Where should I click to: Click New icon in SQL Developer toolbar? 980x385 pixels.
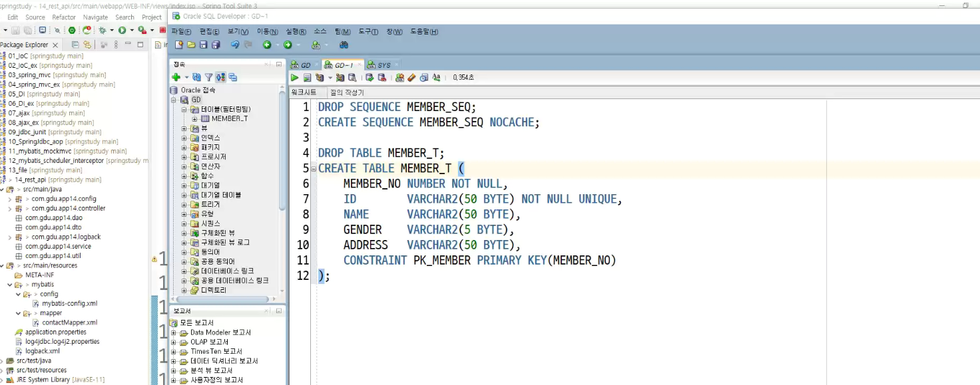pyautogui.click(x=178, y=45)
